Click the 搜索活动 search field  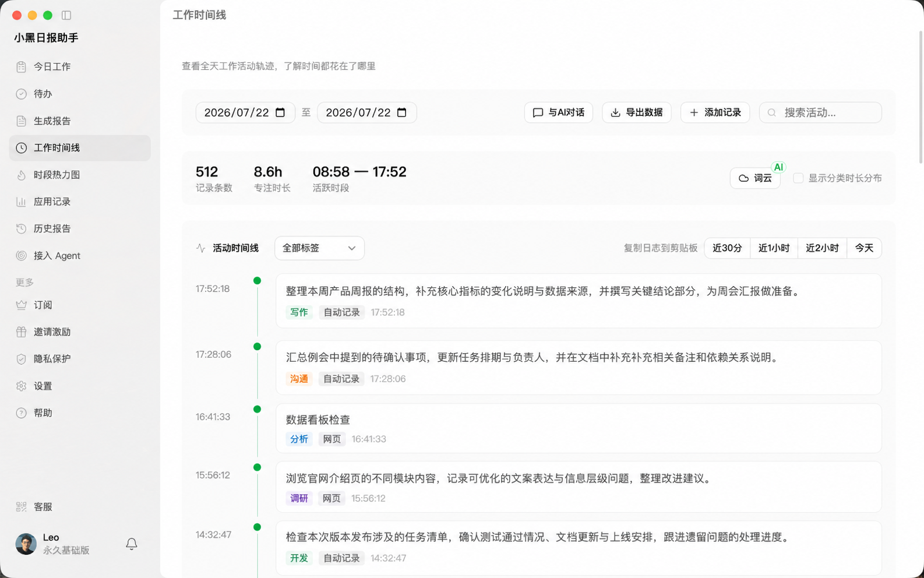click(x=820, y=112)
